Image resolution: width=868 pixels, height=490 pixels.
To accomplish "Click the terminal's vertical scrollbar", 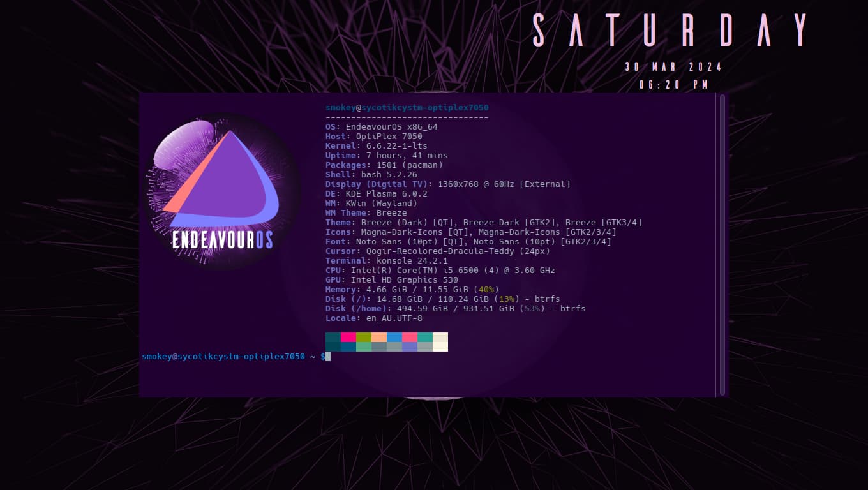I will coord(722,244).
